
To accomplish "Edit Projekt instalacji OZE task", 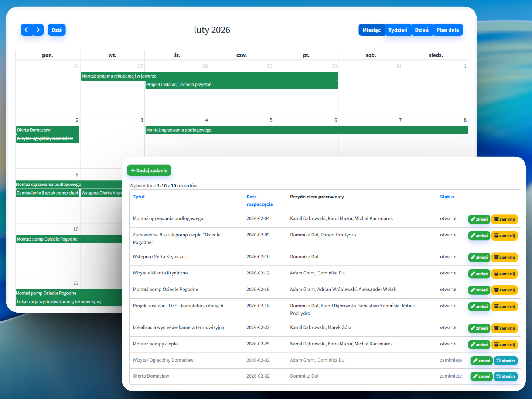I will (479, 306).
